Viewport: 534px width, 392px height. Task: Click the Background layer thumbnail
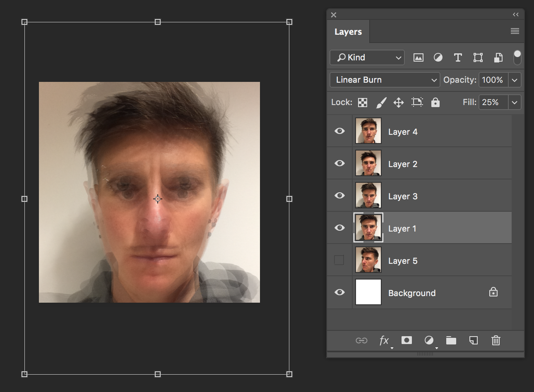pyautogui.click(x=368, y=292)
